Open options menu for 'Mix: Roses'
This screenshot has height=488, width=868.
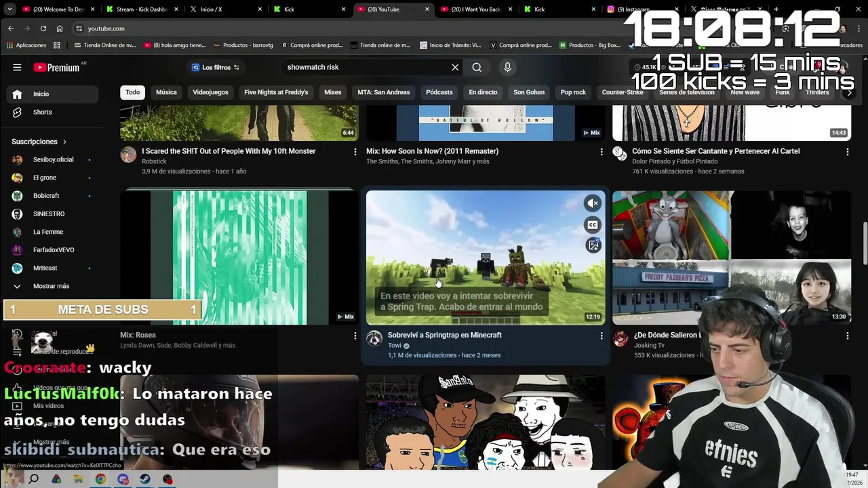pyautogui.click(x=355, y=335)
